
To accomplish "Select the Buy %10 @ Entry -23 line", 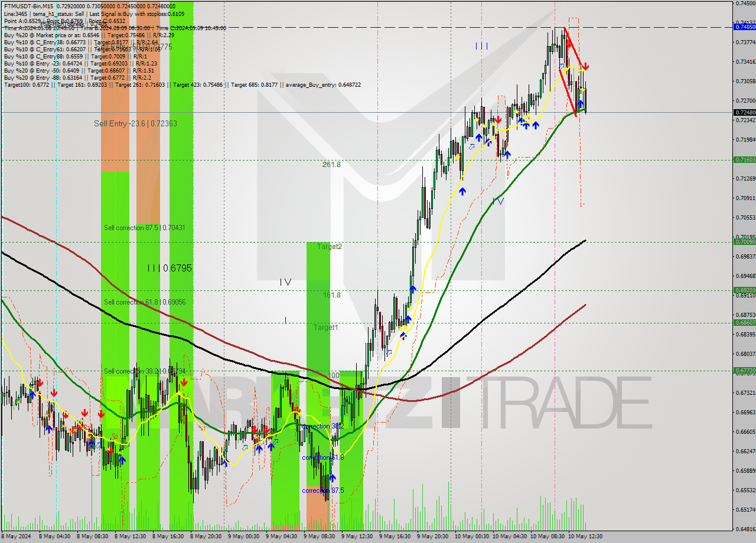I will [80, 64].
